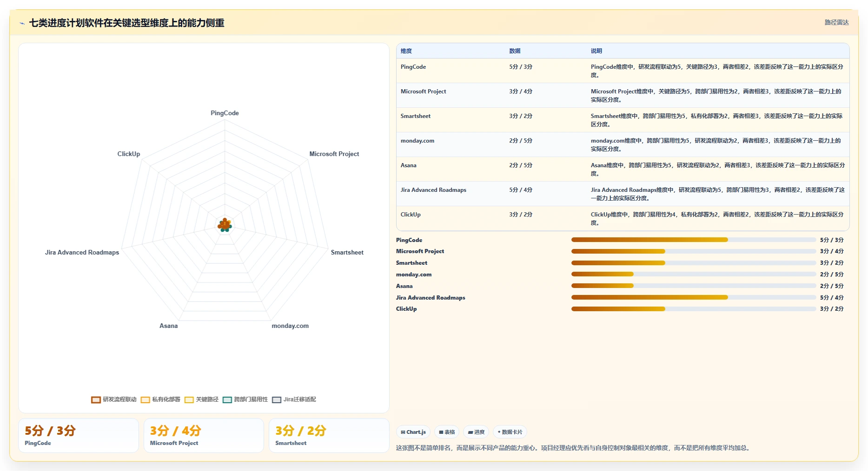The height and width of the screenshot is (471, 868).
Task: Select the 3分 / 2分 Smartsheet data card
Action: click(x=329, y=435)
